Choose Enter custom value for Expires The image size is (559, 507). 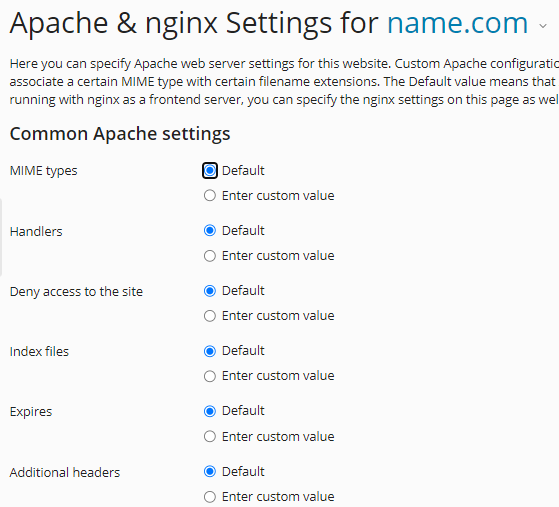point(210,436)
